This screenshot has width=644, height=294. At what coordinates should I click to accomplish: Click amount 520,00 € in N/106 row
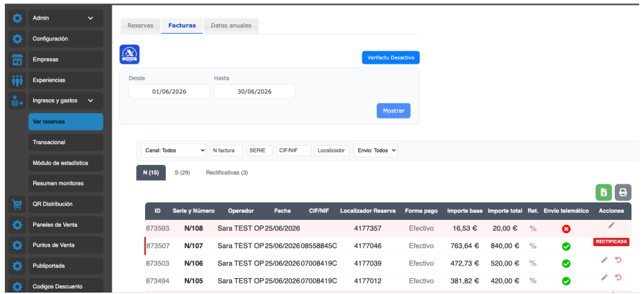click(505, 263)
